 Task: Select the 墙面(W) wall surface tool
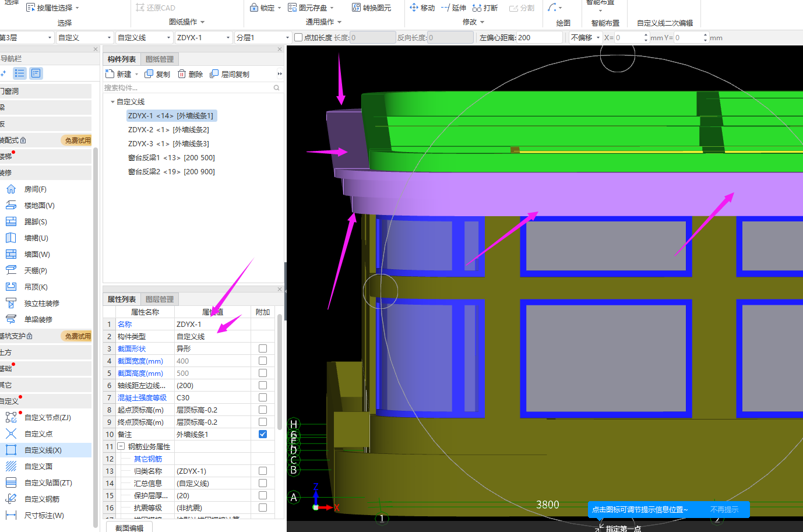[x=37, y=255]
